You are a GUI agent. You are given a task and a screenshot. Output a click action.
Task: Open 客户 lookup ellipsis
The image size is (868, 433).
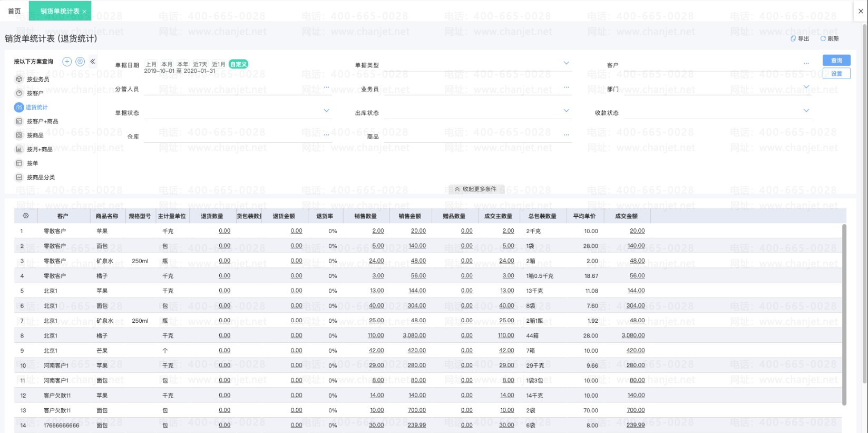tap(806, 64)
